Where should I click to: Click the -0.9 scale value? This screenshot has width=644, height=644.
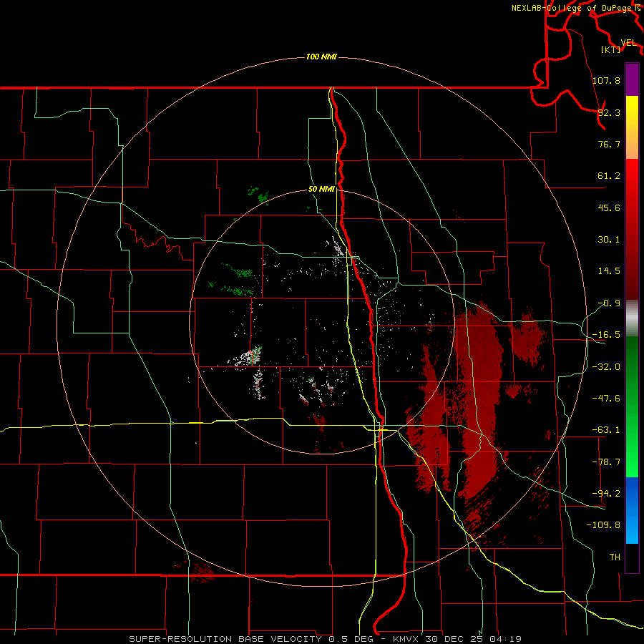click(609, 303)
